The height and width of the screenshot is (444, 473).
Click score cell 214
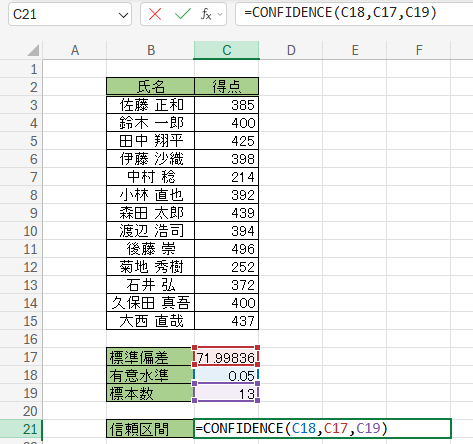[x=227, y=177]
